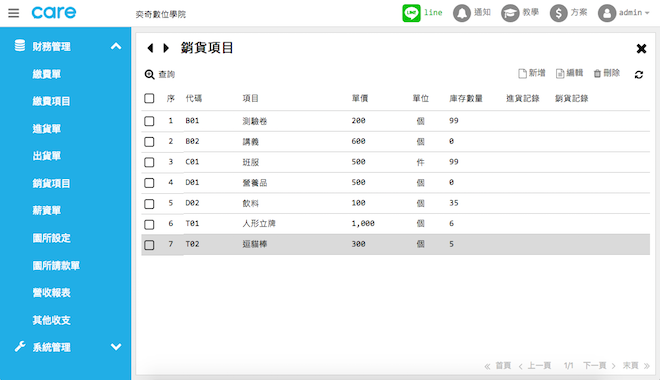Click the 編輯 edit document icon
Viewport: 660px width, 380px height.
tap(560, 74)
